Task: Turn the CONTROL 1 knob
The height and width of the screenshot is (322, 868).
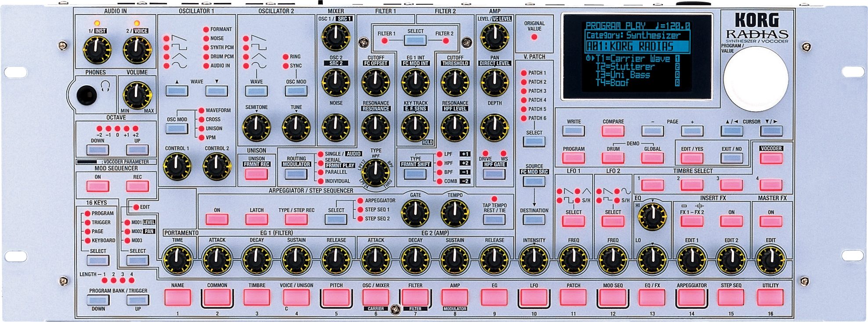Action: click(177, 166)
